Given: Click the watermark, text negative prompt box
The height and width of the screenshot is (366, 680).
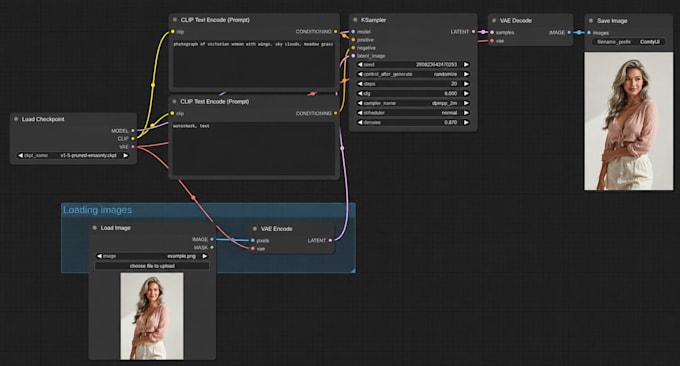Looking at the screenshot, I should tap(254, 149).
